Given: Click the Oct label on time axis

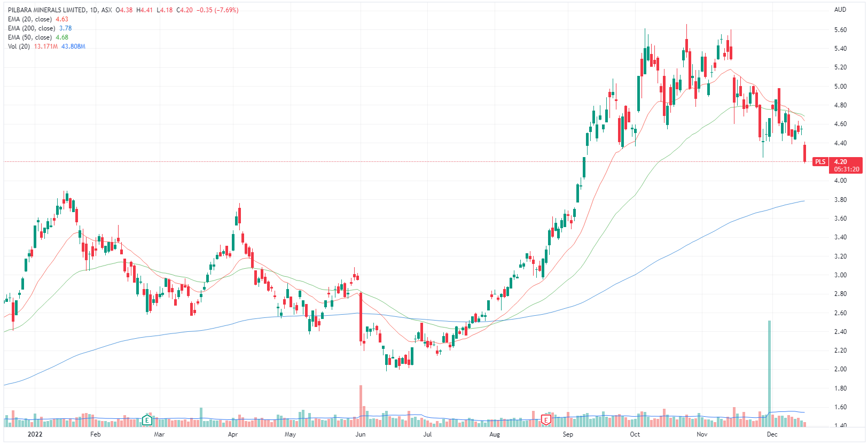Looking at the screenshot, I should (635, 434).
